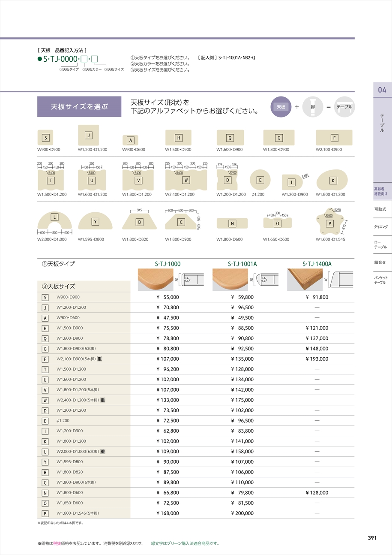
Task: Click the bean-shaped K tabletop
Action: [332, 180]
